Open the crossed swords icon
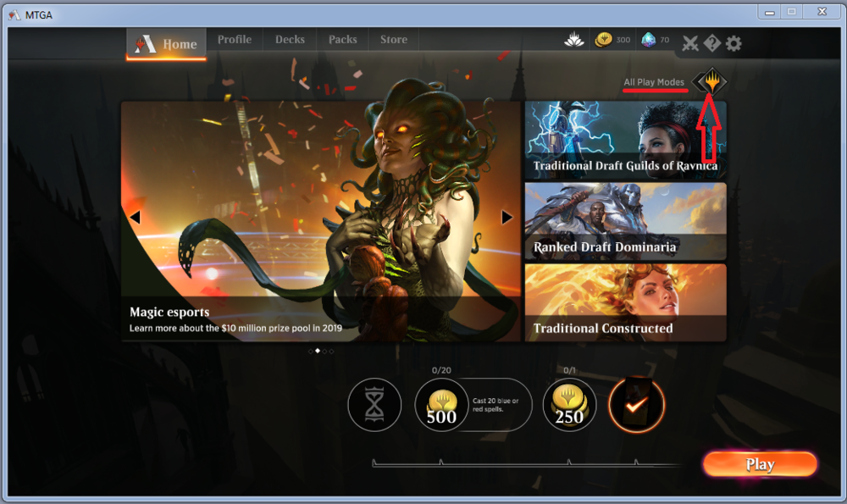The width and height of the screenshot is (847, 504). (691, 43)
